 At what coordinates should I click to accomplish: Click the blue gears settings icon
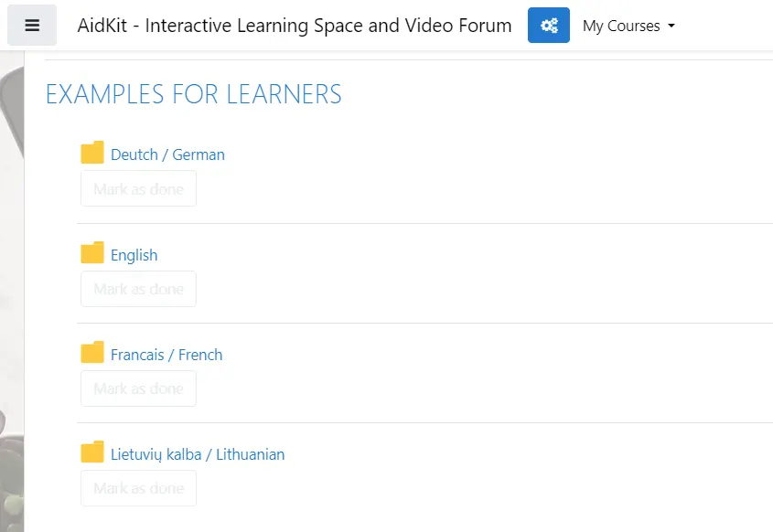click(549, 25)
